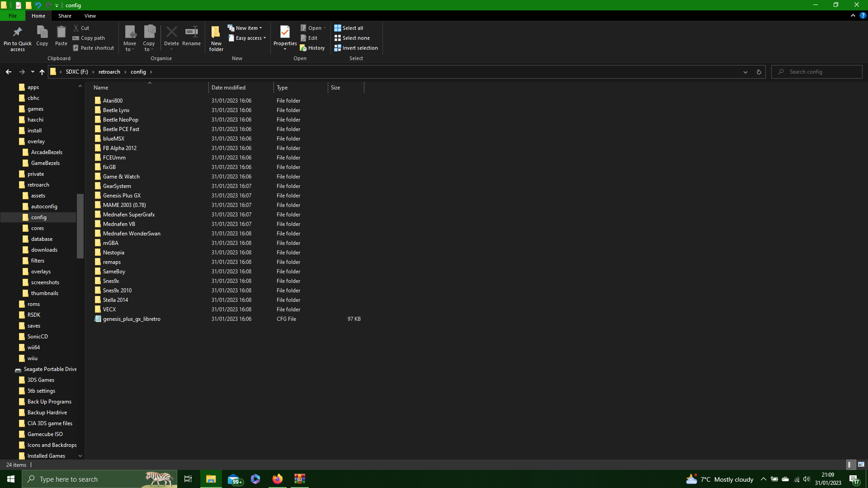Show recent locations dropdown

coord(33,72)
